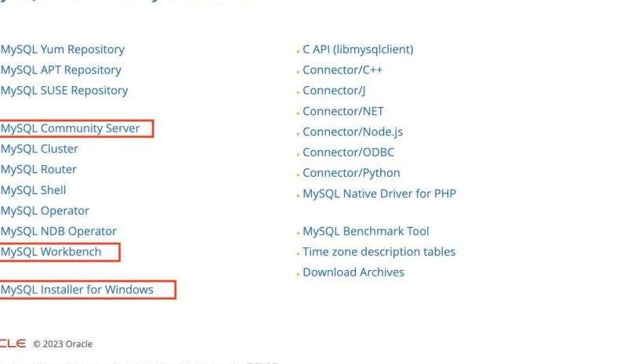View the Download Archives page
Screen dimensions: 627x364
(x=353, y=272)
